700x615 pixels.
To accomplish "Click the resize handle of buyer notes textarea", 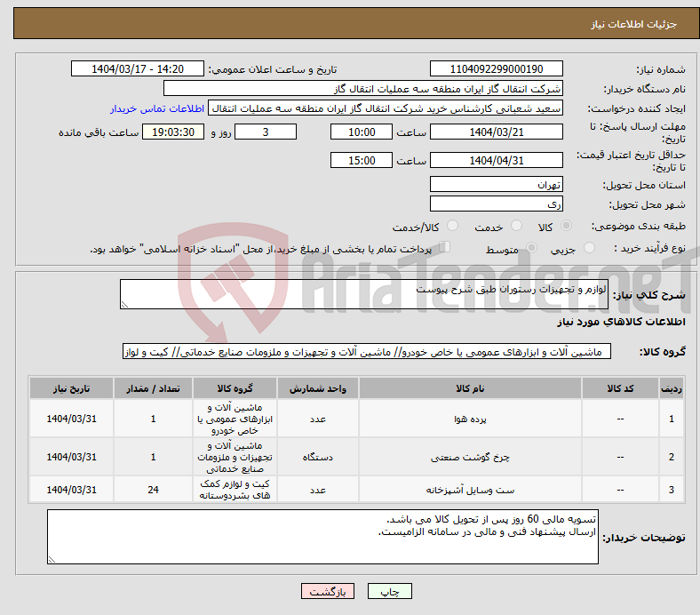I will coord(52,559).
